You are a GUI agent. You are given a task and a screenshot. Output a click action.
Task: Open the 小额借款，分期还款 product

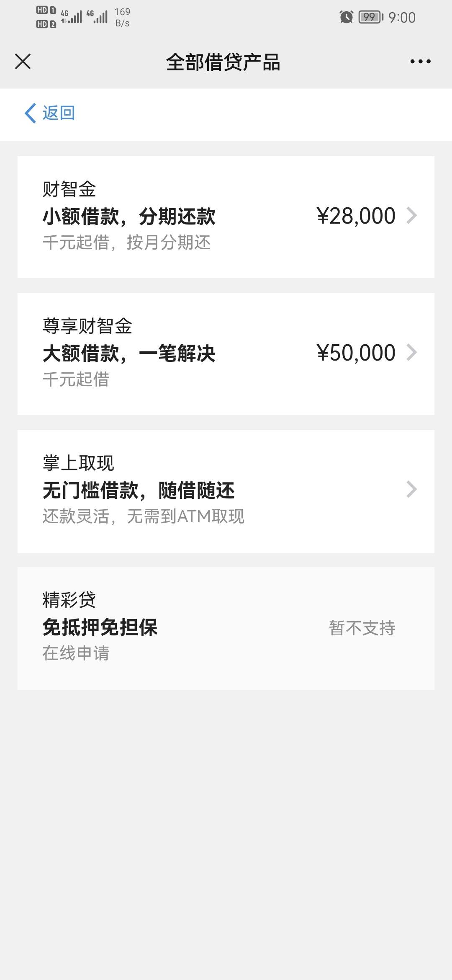tap(129, 217)
